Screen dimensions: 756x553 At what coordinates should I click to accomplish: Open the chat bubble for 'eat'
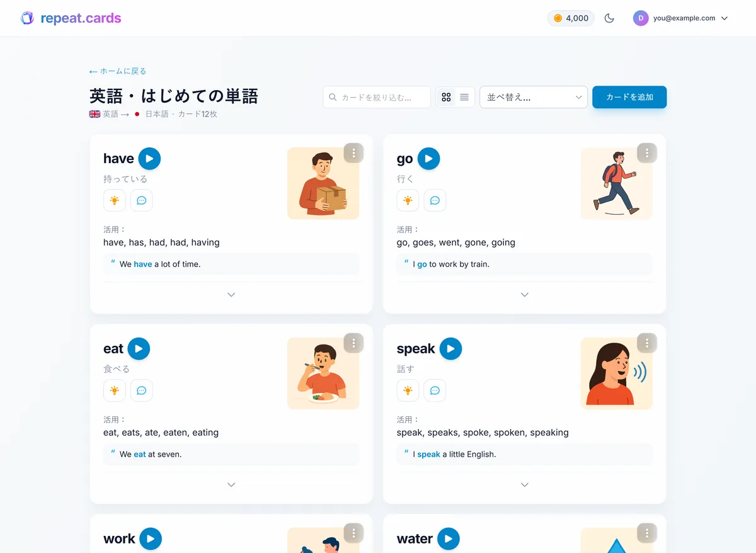(x=142, y=391)
